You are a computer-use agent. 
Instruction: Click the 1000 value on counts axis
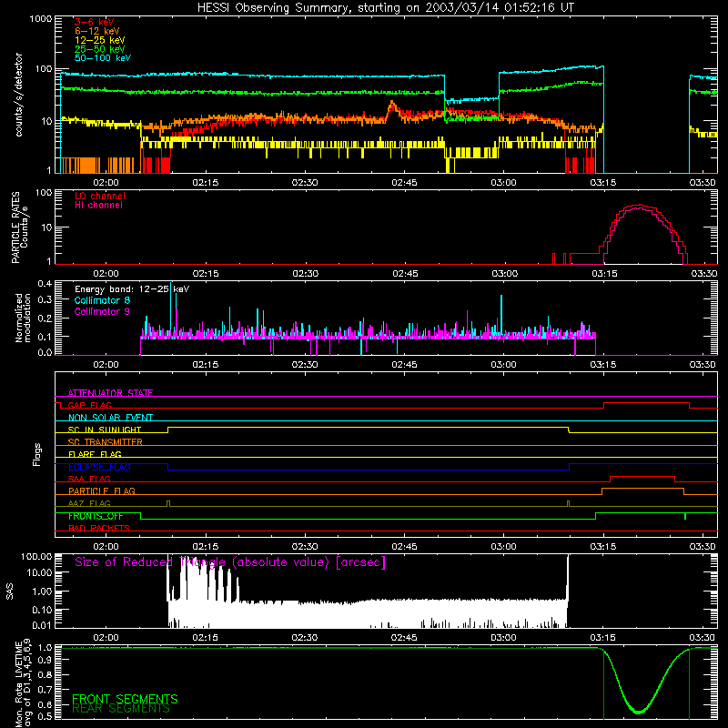pyautogui.click(x=40, y=19)
